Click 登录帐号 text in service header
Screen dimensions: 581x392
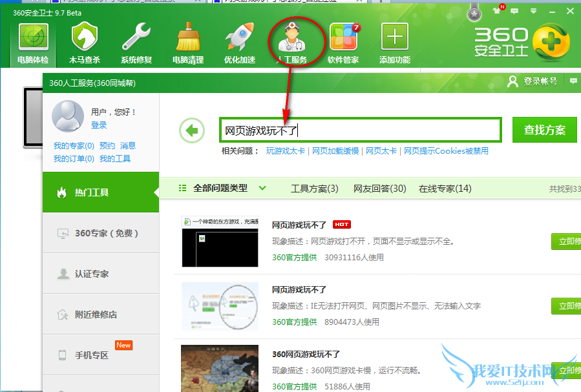tap(540, 81)
